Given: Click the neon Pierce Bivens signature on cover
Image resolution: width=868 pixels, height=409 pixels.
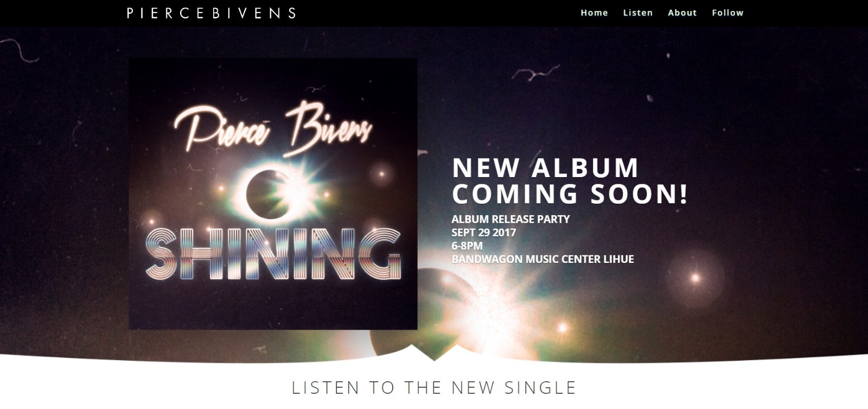Looking at the screenshot, I should click(273, 129).
